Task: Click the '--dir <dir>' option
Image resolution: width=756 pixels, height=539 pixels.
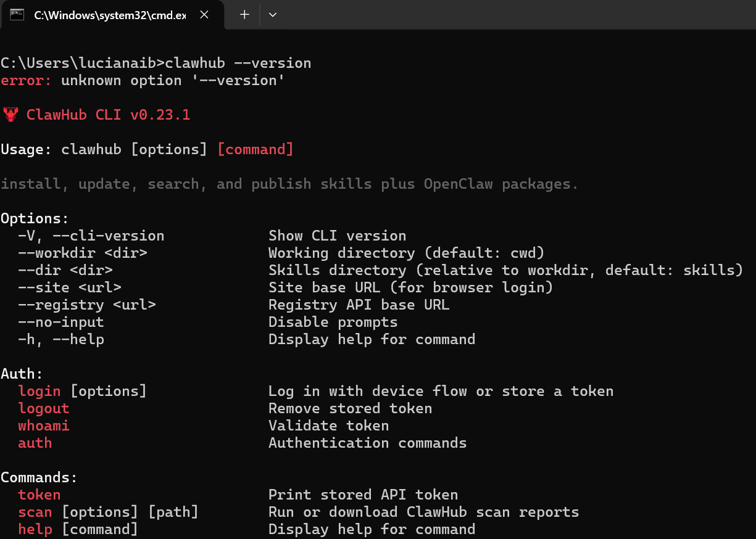Action: click(65, 270)
